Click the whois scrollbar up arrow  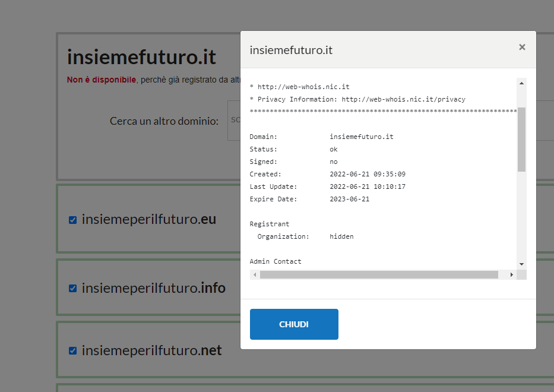521,83
